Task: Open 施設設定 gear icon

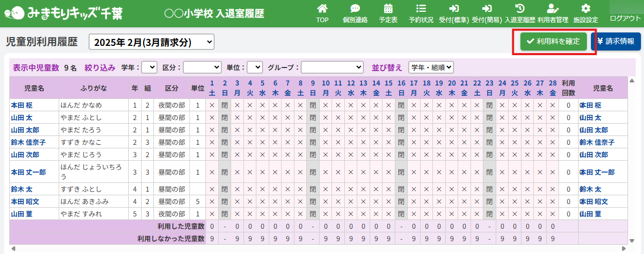Action: click(x=585, y=9)
